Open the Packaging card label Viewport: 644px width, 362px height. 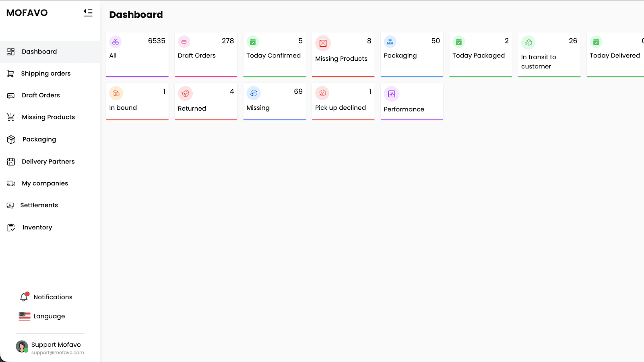400,56
